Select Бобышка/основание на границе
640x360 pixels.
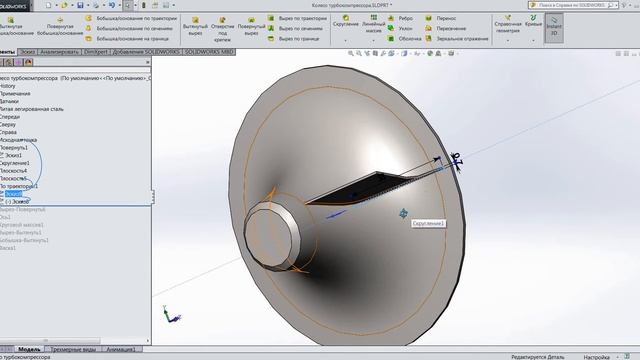pyautogui.click(x=127, y=39)
